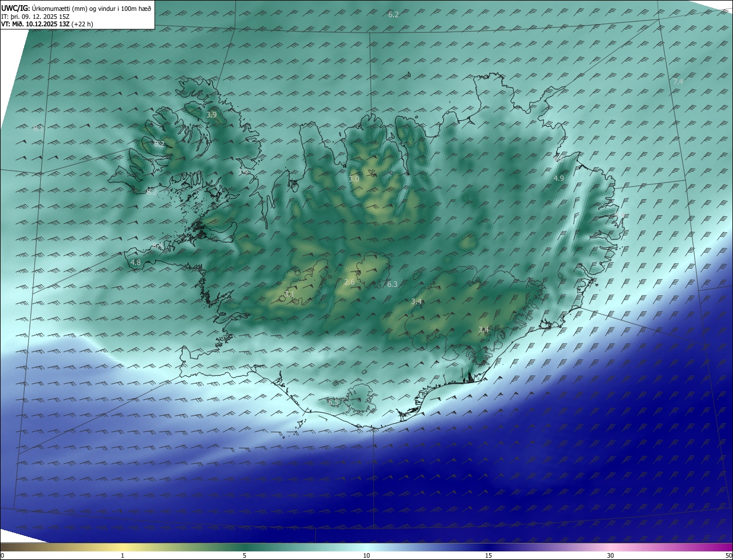
Task: Click the 3.1 value label on the map
Action: (289, 294)
